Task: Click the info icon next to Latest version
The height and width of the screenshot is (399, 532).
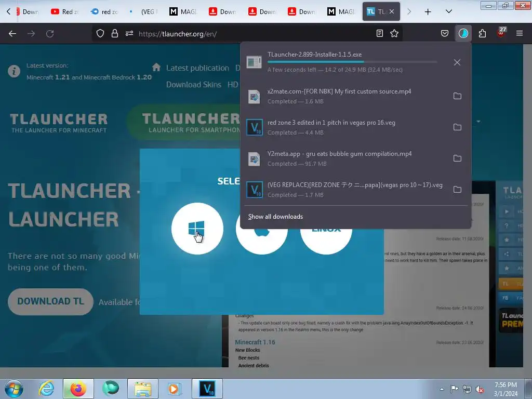Action: [14, 71]
